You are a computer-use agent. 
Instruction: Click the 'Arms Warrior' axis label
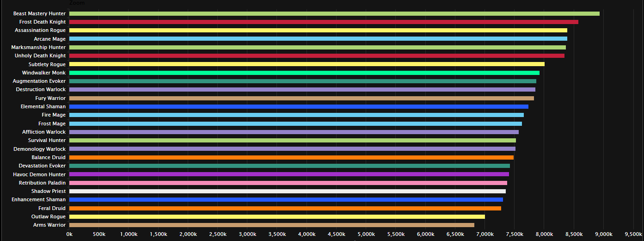click(49, 225)
